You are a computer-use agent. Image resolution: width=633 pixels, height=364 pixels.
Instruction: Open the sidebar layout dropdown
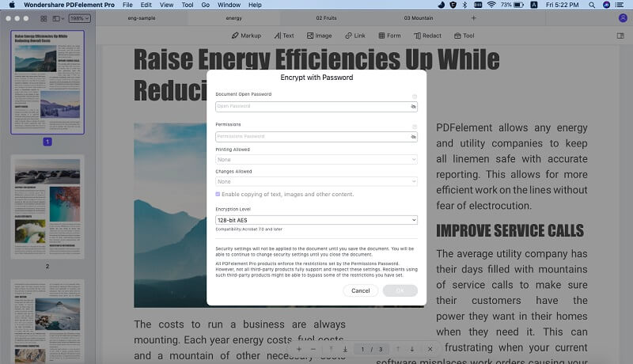[59, 18]
